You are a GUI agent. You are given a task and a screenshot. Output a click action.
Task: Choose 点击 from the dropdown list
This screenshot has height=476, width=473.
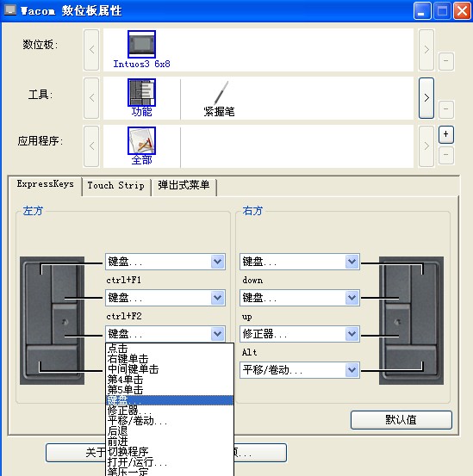pyautogui.click(x=170, y=349)
